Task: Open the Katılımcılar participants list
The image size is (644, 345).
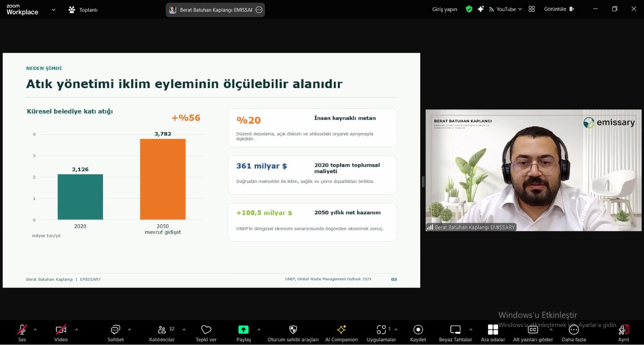Action: [162, 330]
